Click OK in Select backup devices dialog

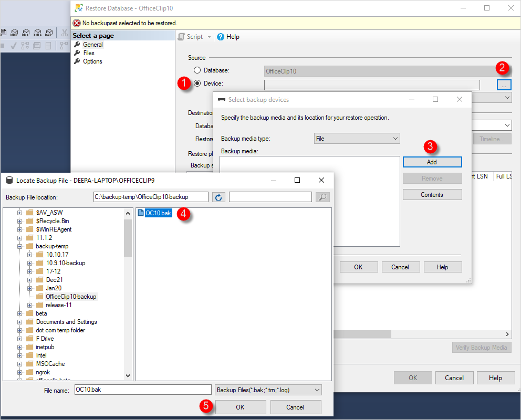(x=359, y=267)
